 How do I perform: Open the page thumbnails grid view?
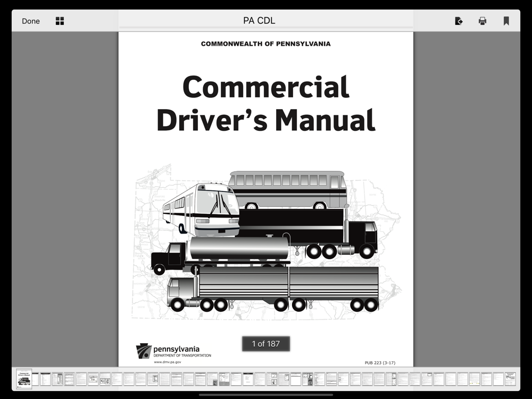point(60,21)
